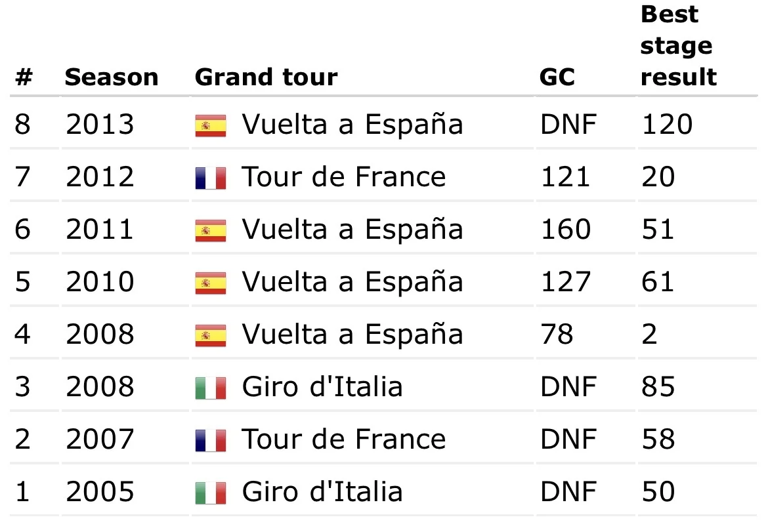
Task: Click the # column header
Action: [x=24, y=77]
